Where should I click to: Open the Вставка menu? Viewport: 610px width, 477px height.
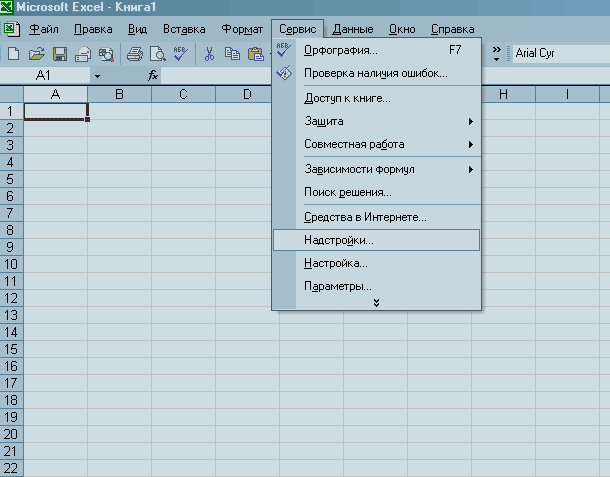coord(184,29)
